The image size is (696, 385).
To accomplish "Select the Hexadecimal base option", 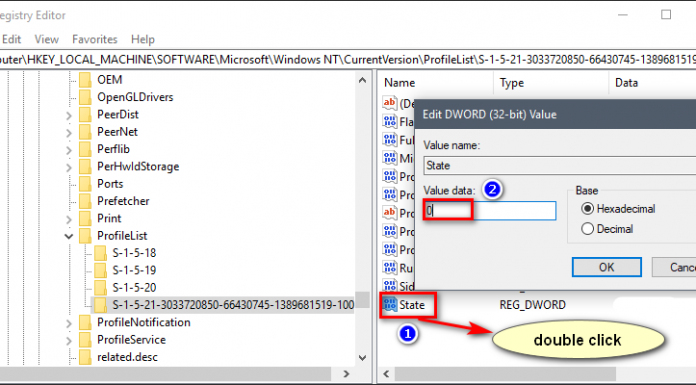I will pos(617,209).
